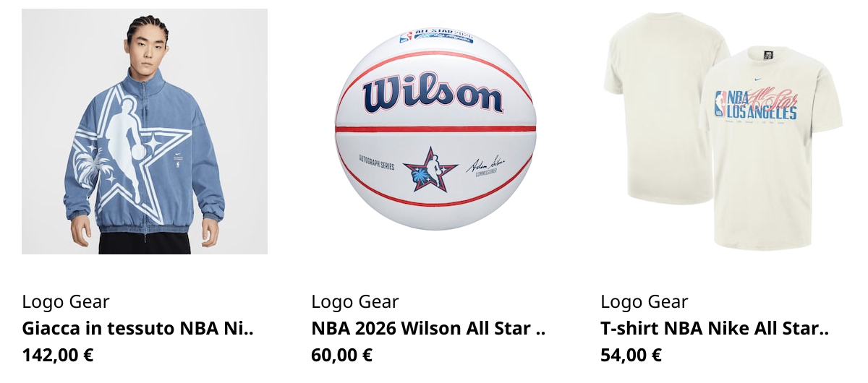Open 'T-shirt NBA Nike All Star..' link
Screen dimensions: 868x383
pos(715,329)
